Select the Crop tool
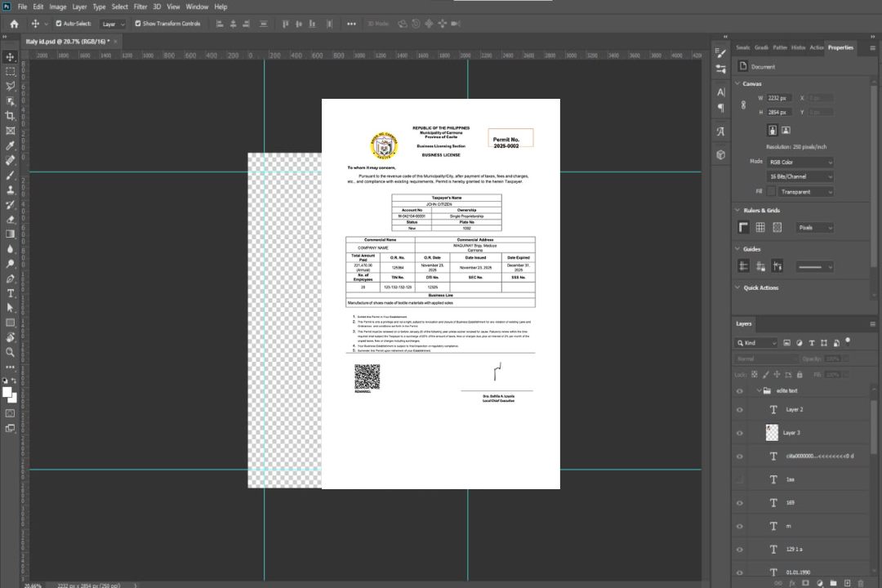Viewport: 882px width, 588px height. point(10,115)
